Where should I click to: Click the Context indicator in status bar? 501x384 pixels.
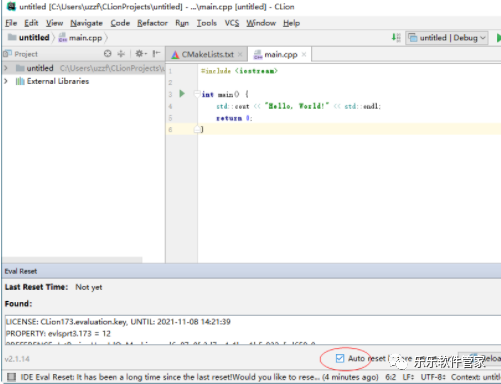[x=476, y=377]
